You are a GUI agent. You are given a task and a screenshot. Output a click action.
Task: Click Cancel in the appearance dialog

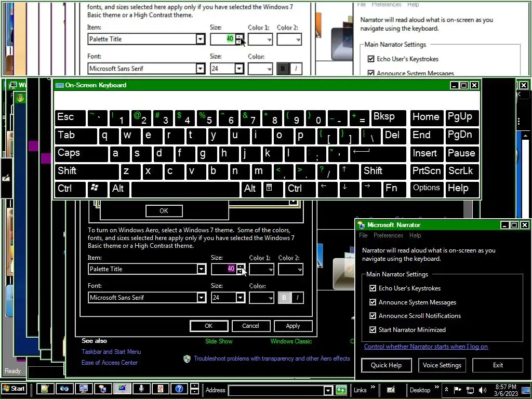pyautogui.click(x=251, y=326)
